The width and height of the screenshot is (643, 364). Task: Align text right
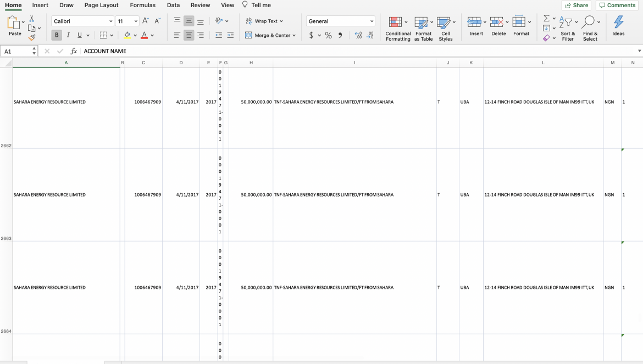pyautogui.click(x=200, y=35)
